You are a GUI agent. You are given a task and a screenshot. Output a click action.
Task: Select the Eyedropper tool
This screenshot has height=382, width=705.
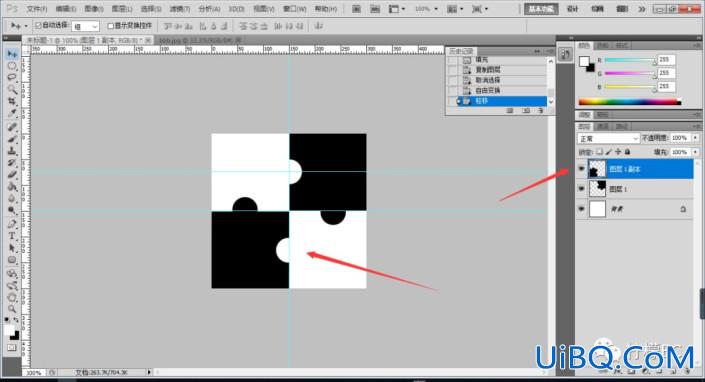(x=12, y=114)
